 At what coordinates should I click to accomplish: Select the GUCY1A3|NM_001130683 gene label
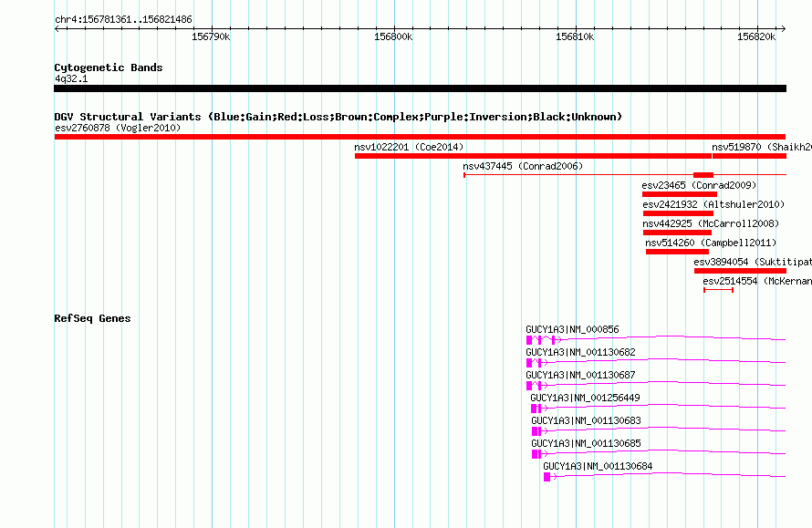point(587,420)
